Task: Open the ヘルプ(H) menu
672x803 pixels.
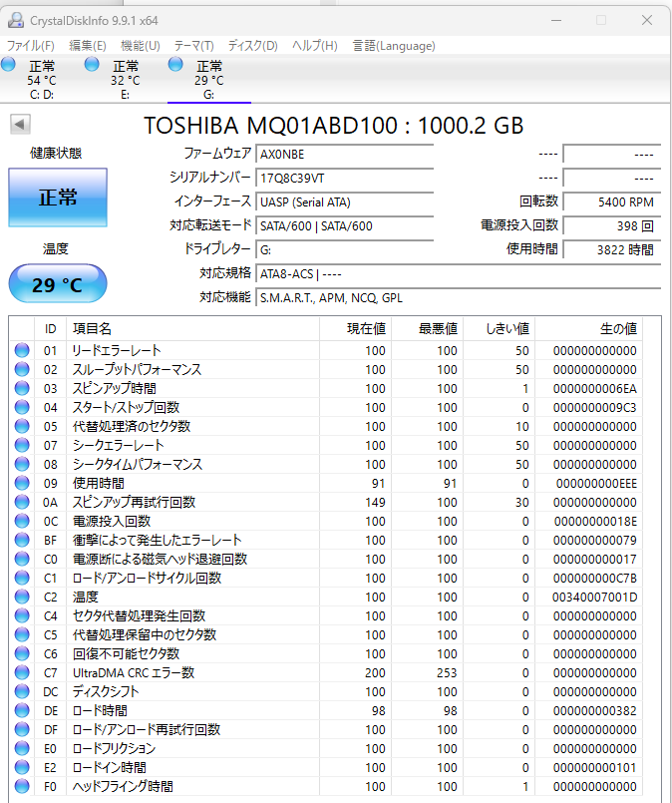Action: pos(315,46)
